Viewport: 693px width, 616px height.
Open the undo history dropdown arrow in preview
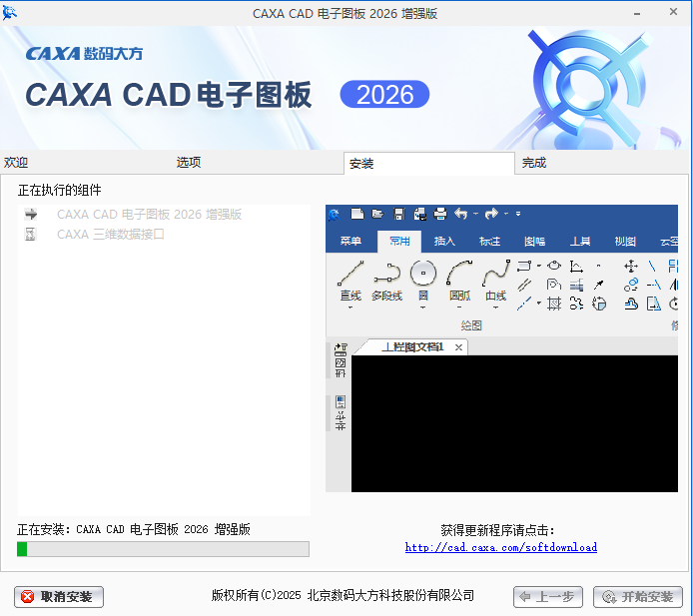[x=475, y=214]
